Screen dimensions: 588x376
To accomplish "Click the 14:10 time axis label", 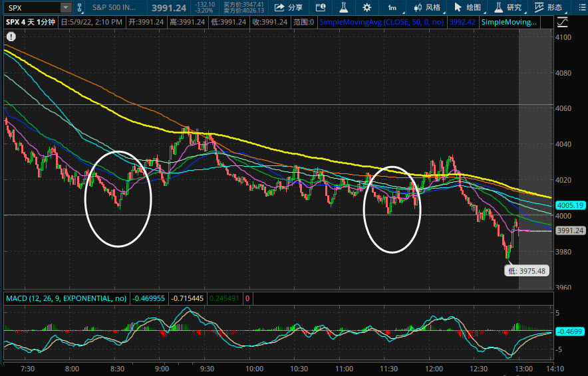I will (x=556, y=369).
